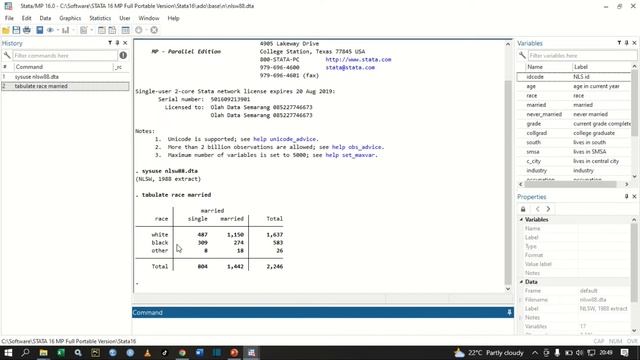640x360 pixels.
Task: Toggle pin on the Command panel
Action: pyautogui.click(x=509, y=312)
